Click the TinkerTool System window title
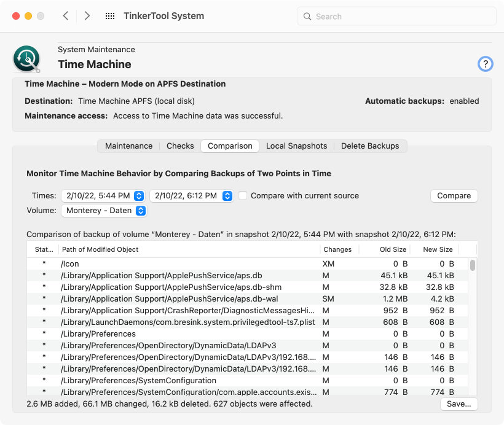Image resolution: width=504 pixels, height=425 pixels. pyautogui.click(x=164, y=16)
